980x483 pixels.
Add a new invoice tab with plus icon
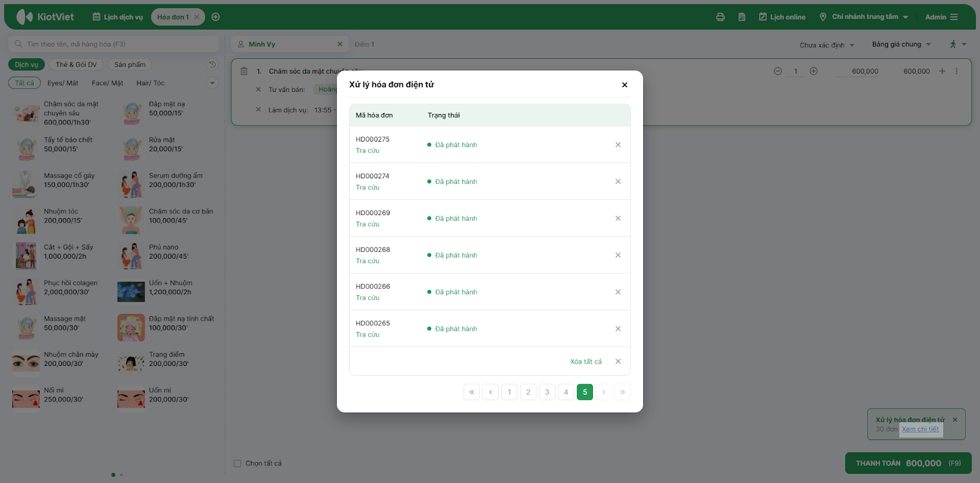pyautogui.click(x=216, y=17)
